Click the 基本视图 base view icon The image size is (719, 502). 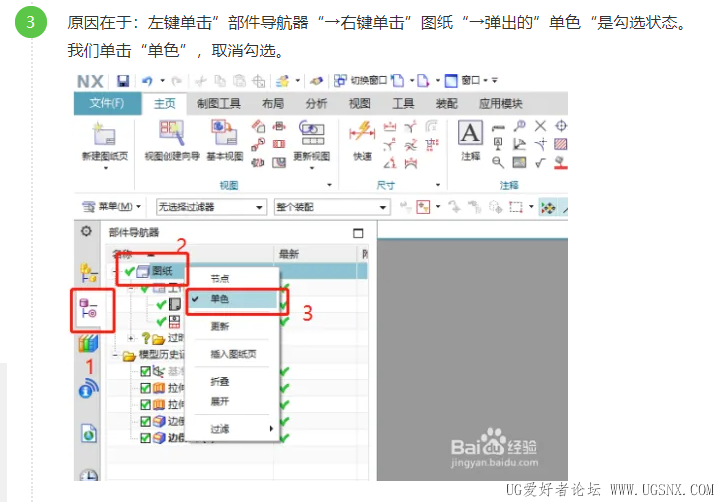[224, 133]
